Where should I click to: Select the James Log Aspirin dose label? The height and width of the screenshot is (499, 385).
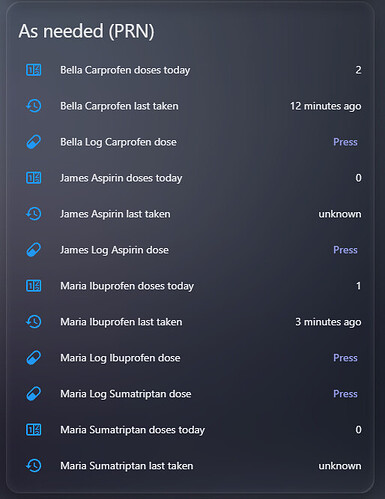(x=114, y=250)
